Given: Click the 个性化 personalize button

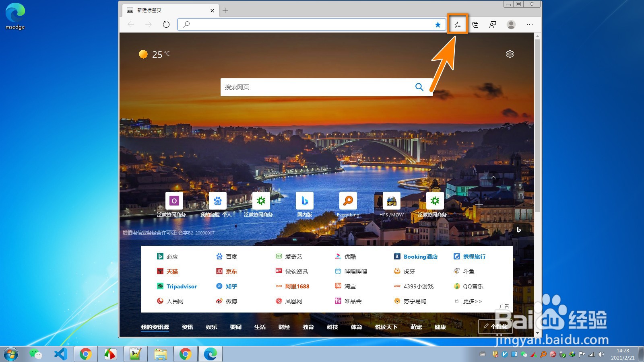Looking at the screenshot, I should pos(495,327).
